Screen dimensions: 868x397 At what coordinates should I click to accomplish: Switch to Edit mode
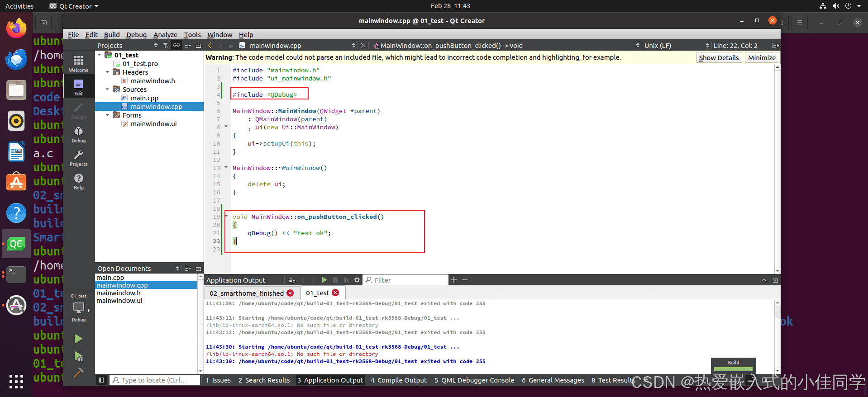(78, 87)
